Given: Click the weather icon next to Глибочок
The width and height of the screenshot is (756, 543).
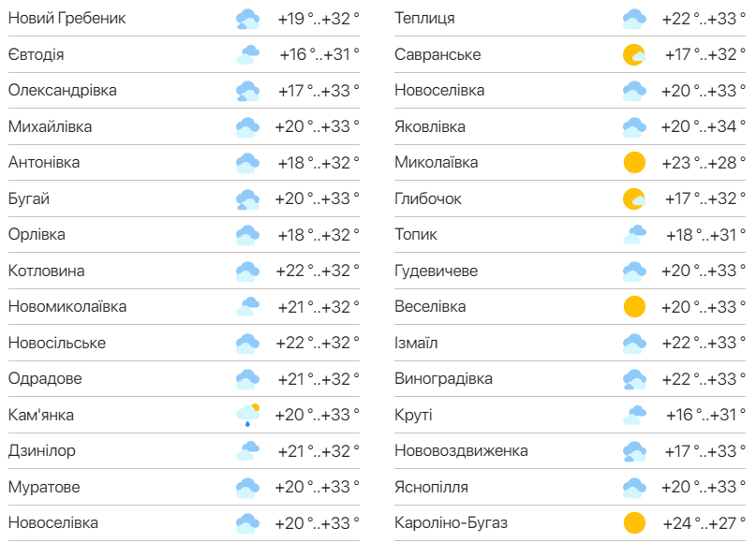Looking at the screenshot, I should pyautogui.click(x=635, y=199).
